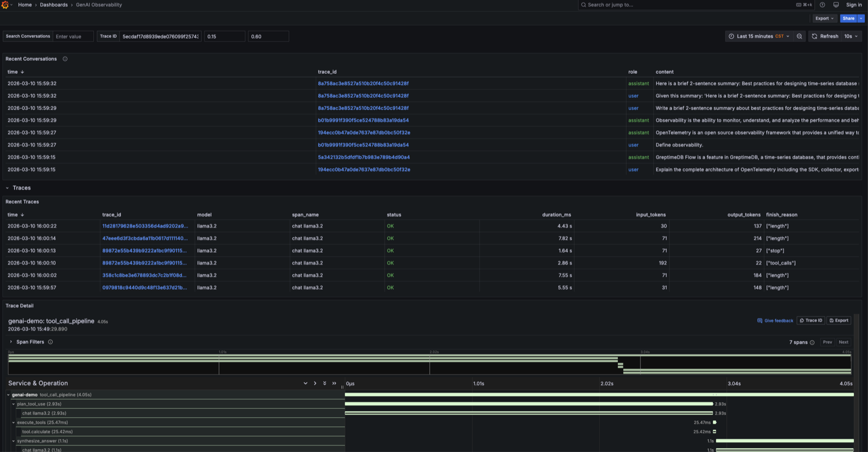
Task: Click the expand all spans double-chevron icon
Action: (324, 383)
